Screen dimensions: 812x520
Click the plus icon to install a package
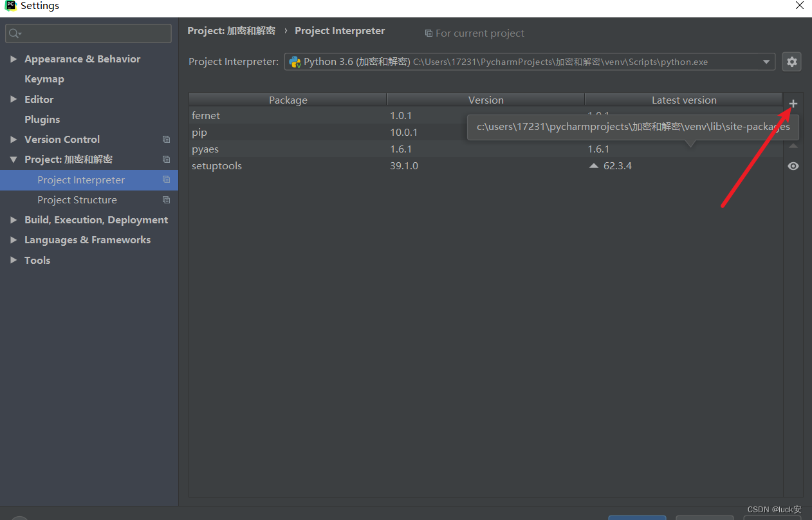793,104
